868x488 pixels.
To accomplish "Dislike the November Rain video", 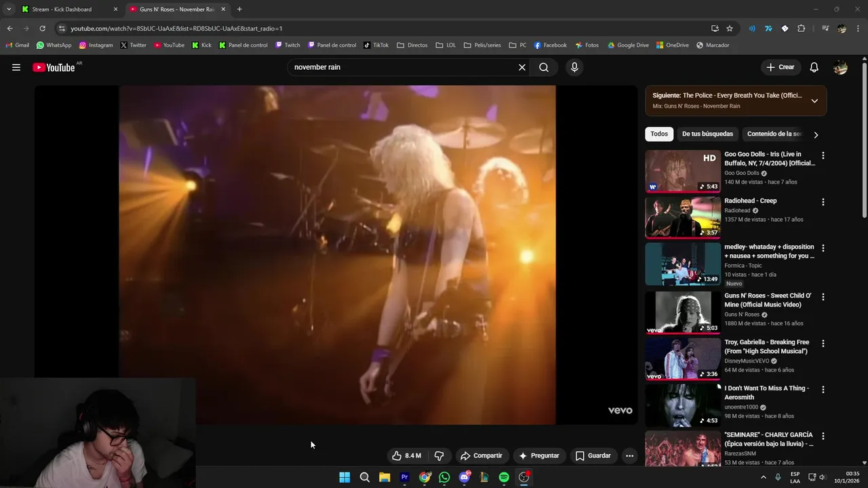I will tap(439, 455).
